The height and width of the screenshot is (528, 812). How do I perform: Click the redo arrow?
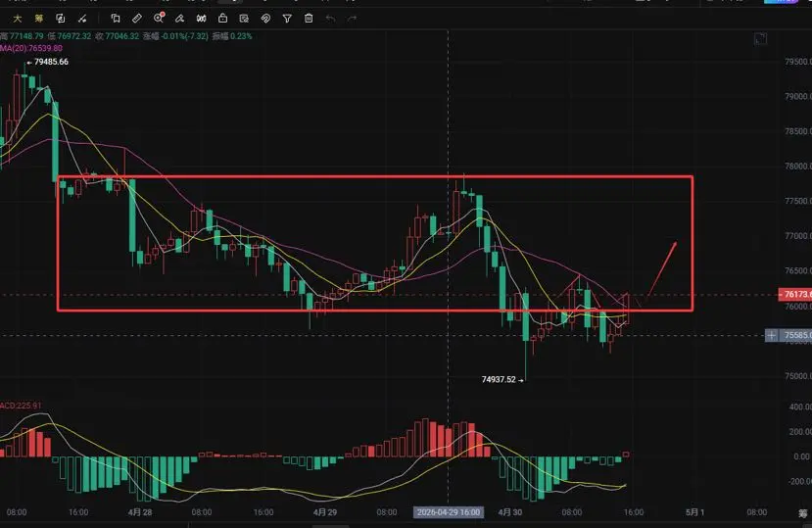click(353, 19)
